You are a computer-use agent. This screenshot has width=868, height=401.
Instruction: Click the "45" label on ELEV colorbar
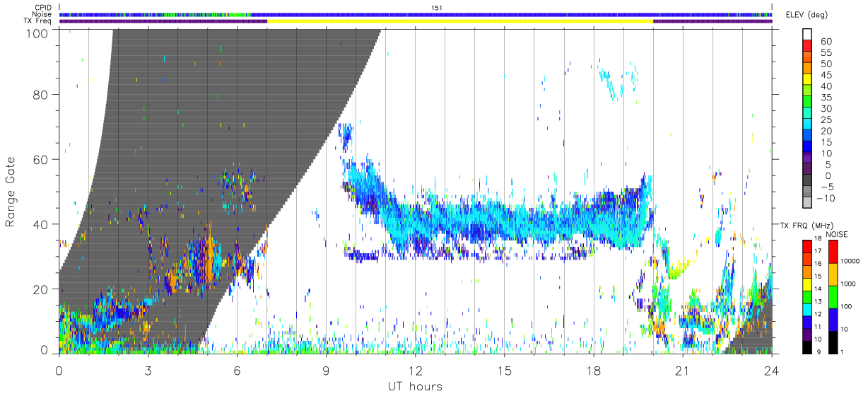(826, 76)
